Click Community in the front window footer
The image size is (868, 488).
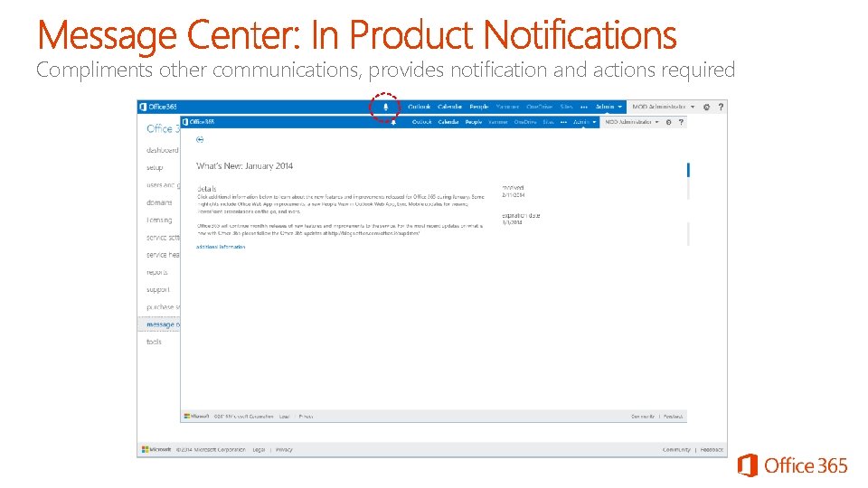tap(643, 416)
